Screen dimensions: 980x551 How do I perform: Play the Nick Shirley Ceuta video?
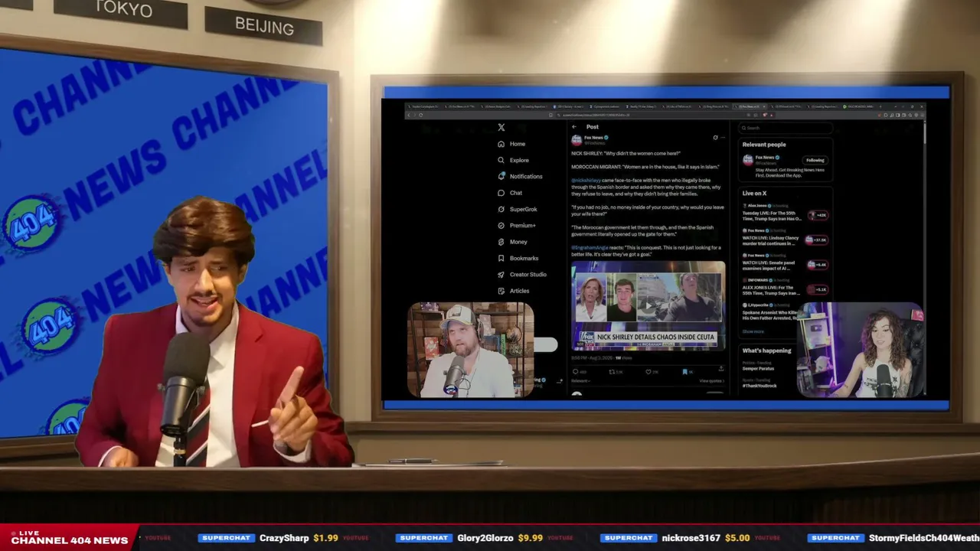[x=648, y=305]
